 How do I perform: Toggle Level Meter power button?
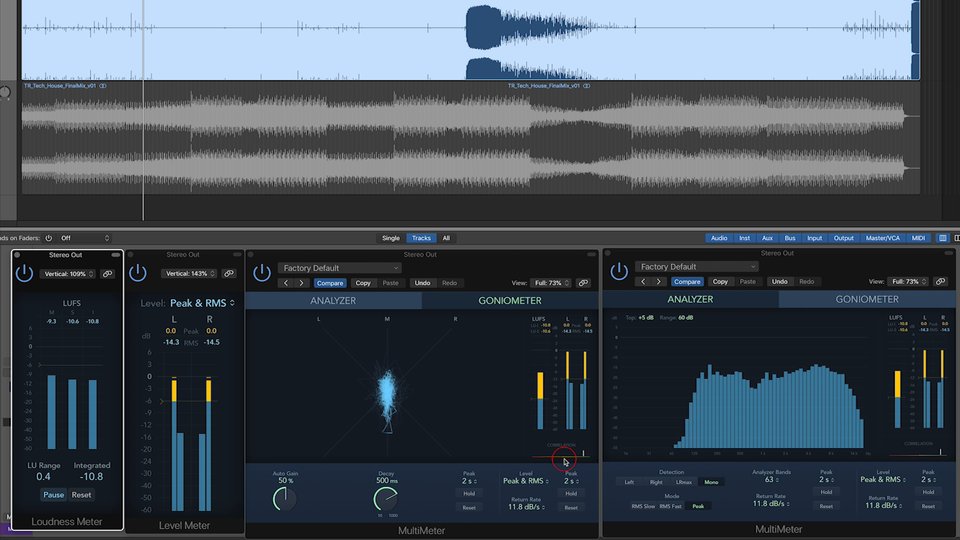(x=138, y=272)
